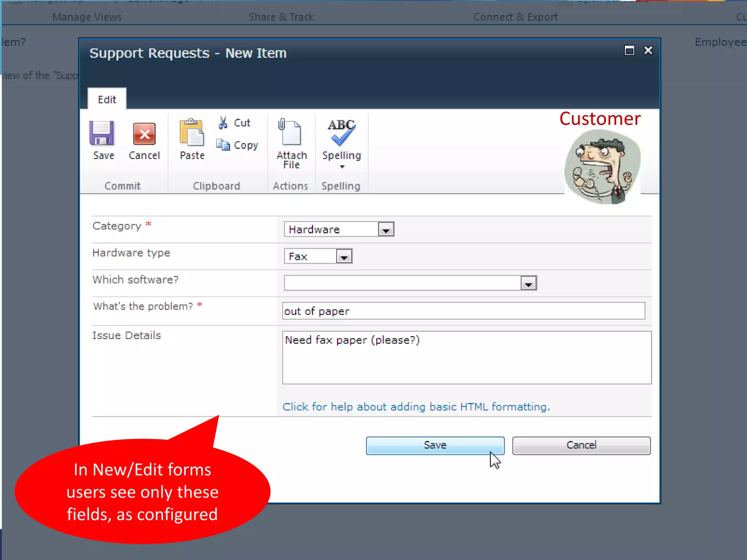Screen dimensions: 747x560
Task: Select Copy in the Clipboard group
Action: coord(237,145)
